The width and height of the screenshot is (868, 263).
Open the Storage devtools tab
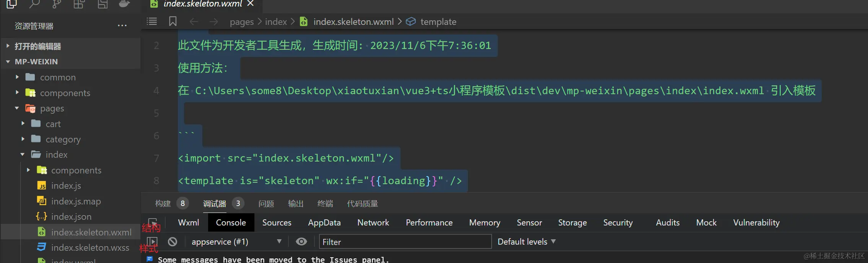(572, 223)
